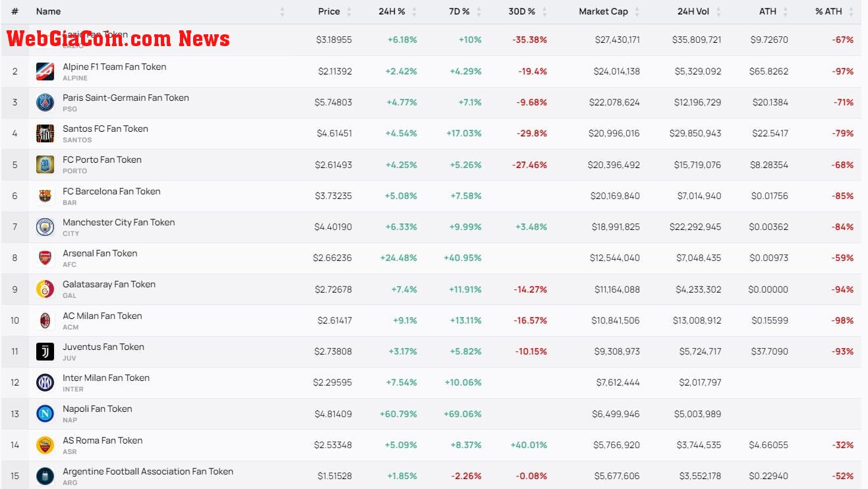Sort table by 24H % column
Viewport: 868px width, 489px height.
point(393,11)
